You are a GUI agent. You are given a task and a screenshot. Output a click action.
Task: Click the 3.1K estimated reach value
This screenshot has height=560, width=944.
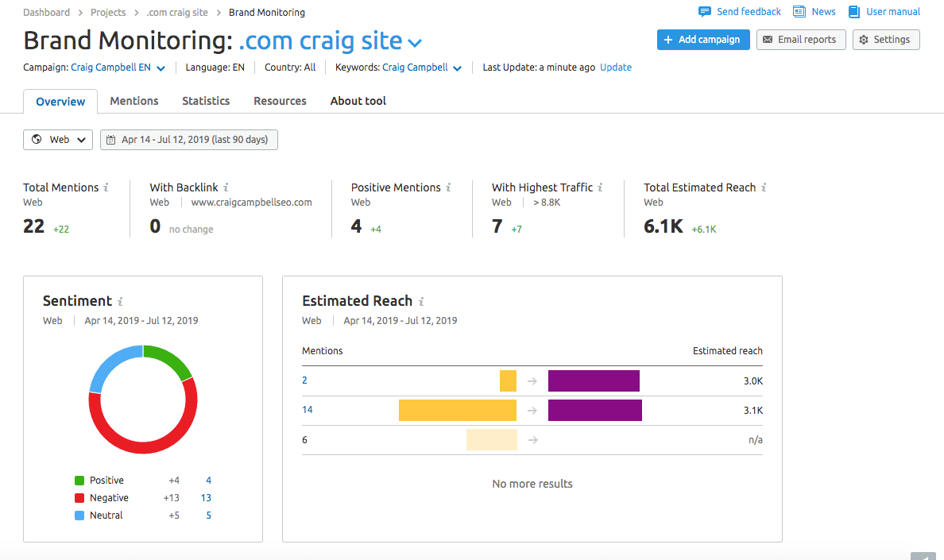tap(753, 411)
